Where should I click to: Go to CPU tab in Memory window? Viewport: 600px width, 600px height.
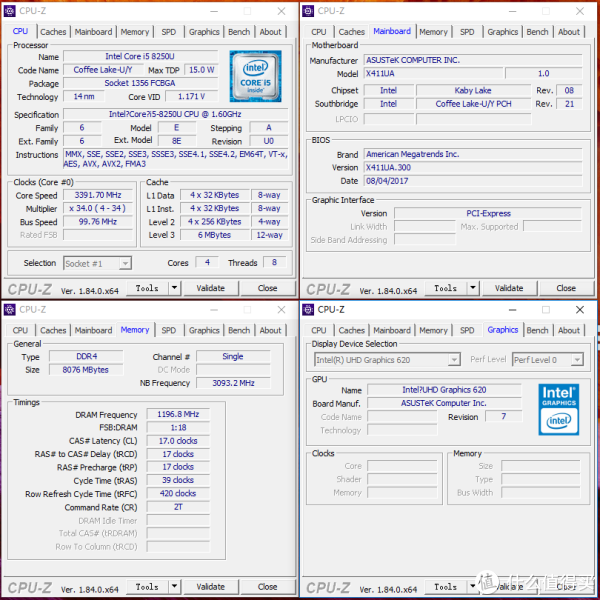(x=20, y=330)
